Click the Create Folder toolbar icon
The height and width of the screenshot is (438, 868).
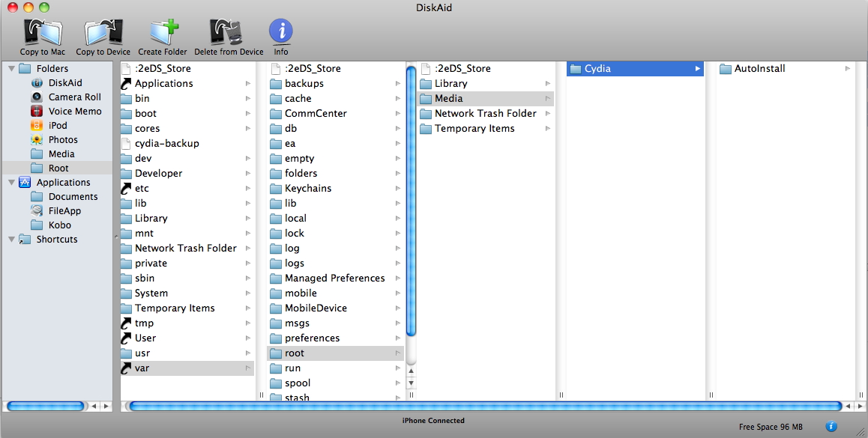162,37
